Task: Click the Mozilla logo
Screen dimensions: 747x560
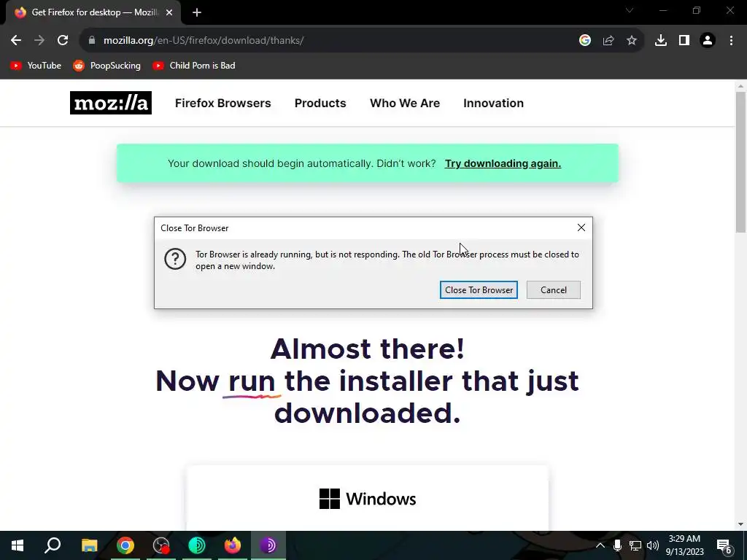Action: tap(111, 103)
